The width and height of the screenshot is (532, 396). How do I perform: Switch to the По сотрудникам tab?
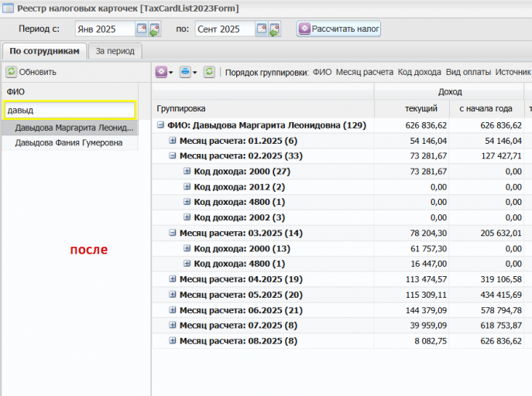44,51
